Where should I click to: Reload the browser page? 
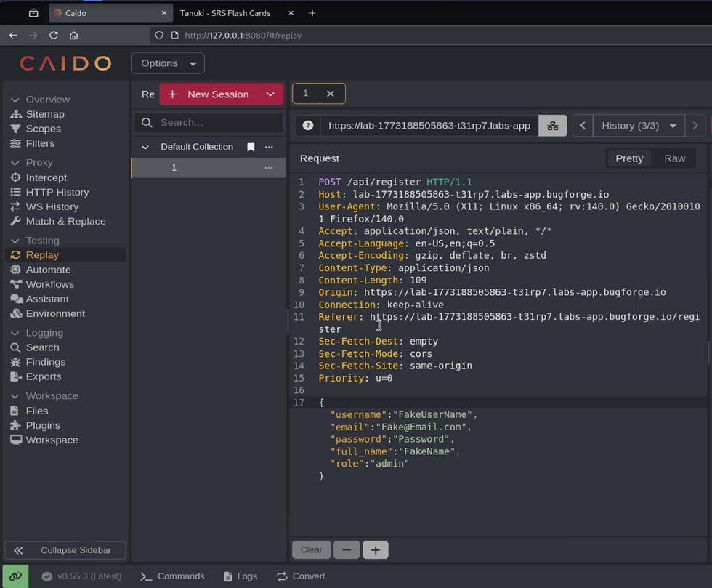coord(54,35)
